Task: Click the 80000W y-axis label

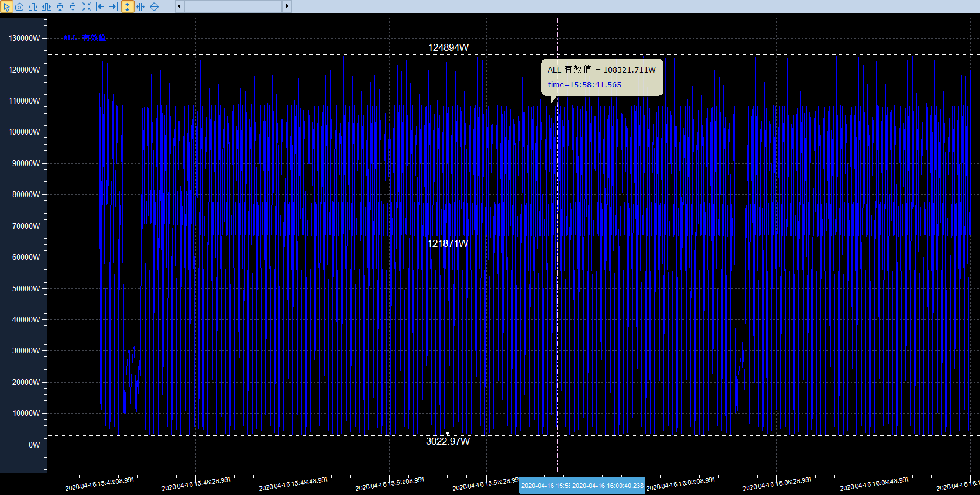Action: point(26,194)
